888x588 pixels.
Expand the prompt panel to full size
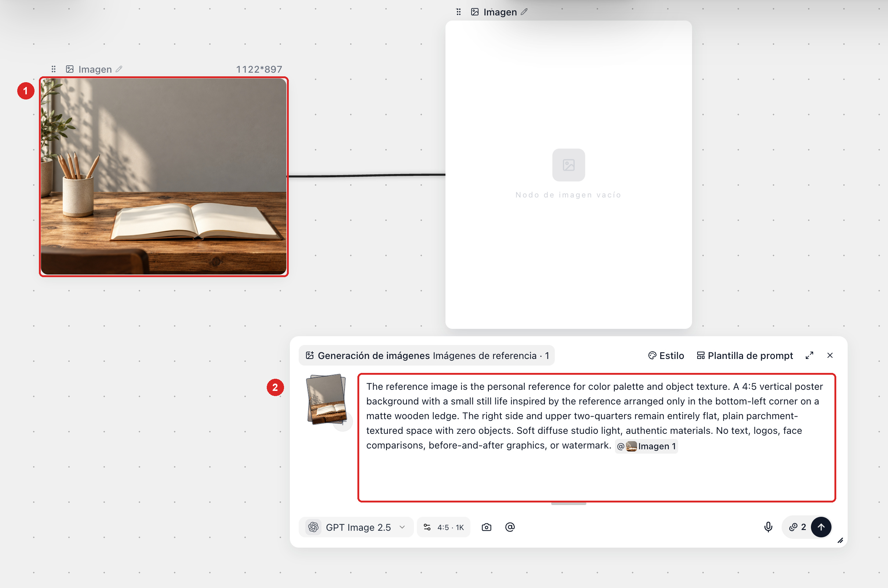point(809,356)
